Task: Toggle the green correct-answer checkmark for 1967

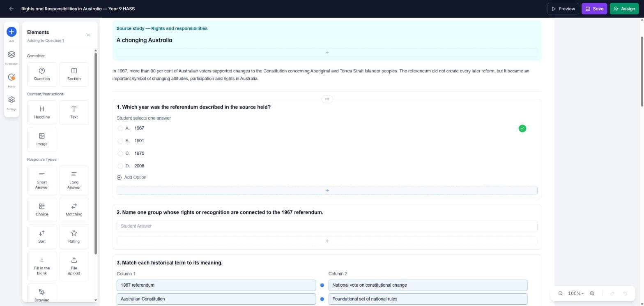Action: 522,129
